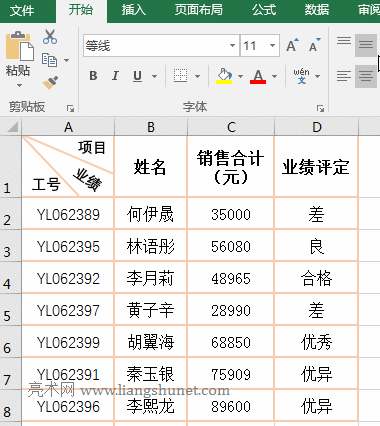Select cell 48965
Screen dimensions: 380x426
click(231, 278)
